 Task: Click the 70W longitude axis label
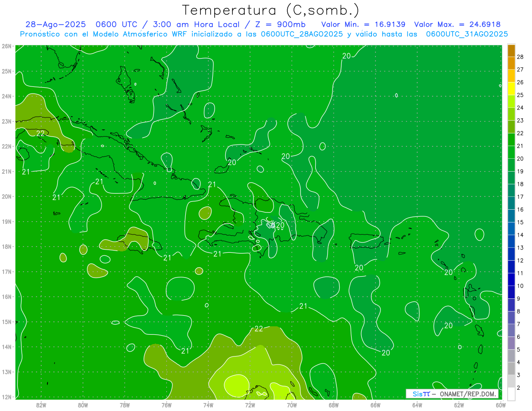click(x=292, y=405)
